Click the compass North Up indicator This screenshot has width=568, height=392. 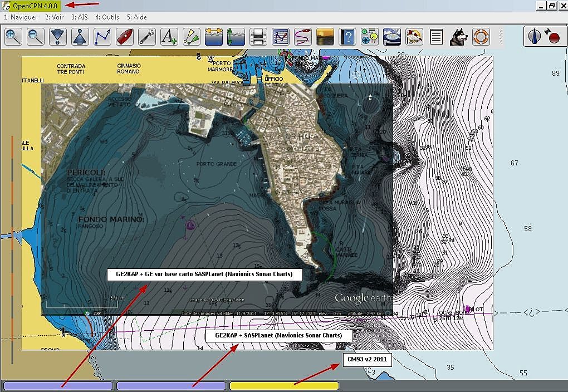pyautogui.click(x=535, y=36)
